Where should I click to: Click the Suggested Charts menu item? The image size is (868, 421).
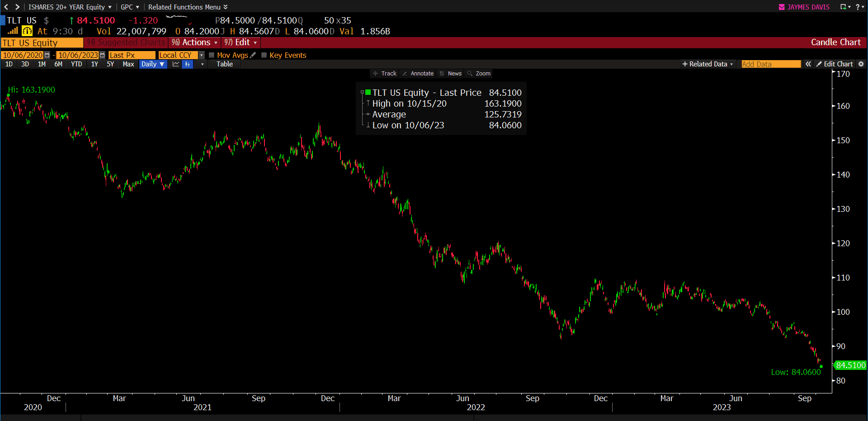pyautogui.click(x=126, y=42)
